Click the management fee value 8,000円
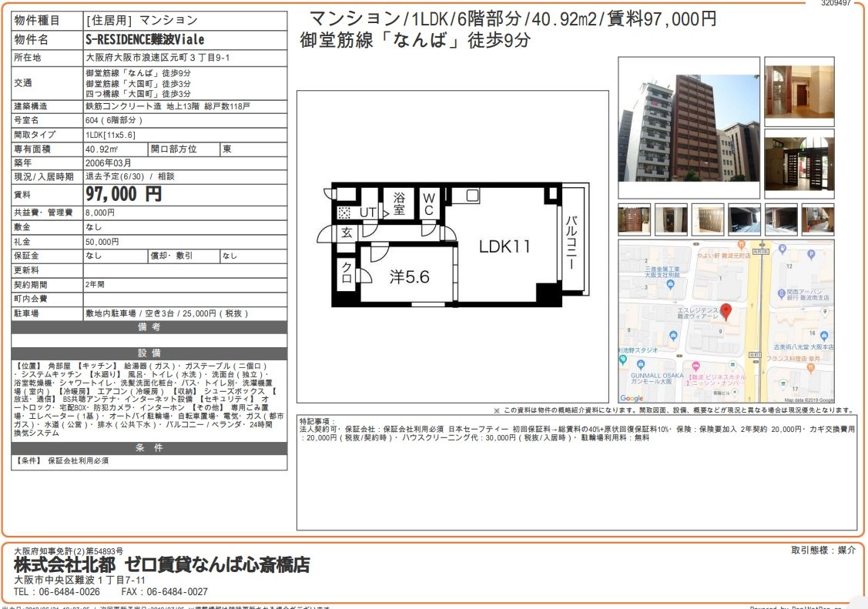 coord(100,212)
